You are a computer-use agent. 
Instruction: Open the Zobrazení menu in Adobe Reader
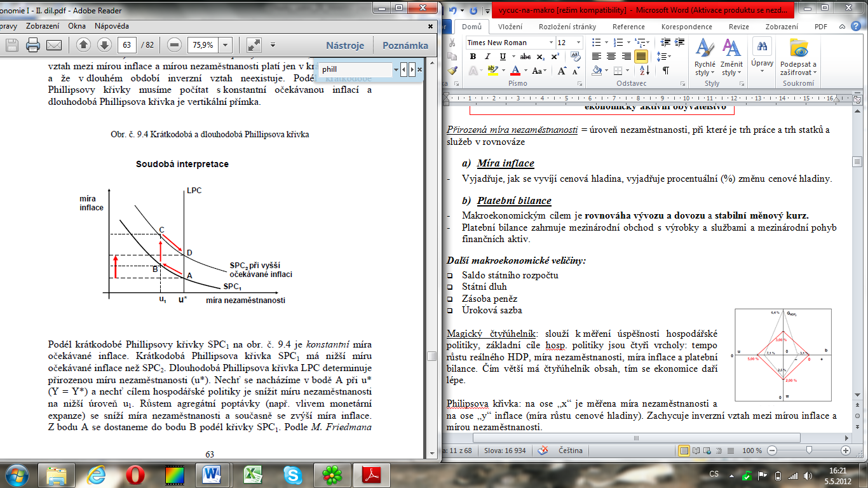[43, 26]
